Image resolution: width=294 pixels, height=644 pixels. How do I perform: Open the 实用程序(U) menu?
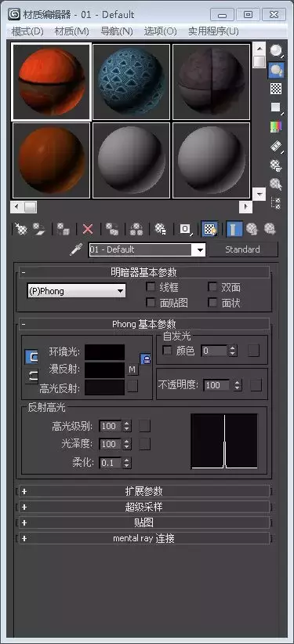point(213,31)
